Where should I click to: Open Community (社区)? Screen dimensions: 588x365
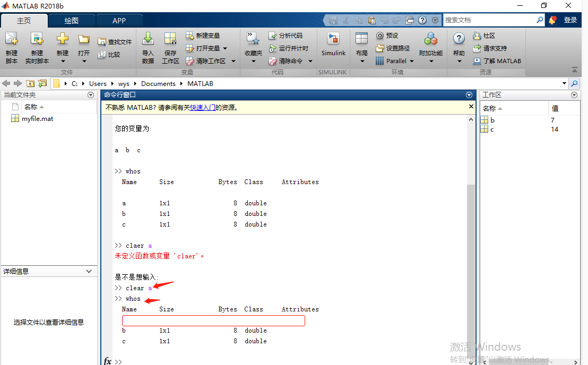(x=484, y=36)
